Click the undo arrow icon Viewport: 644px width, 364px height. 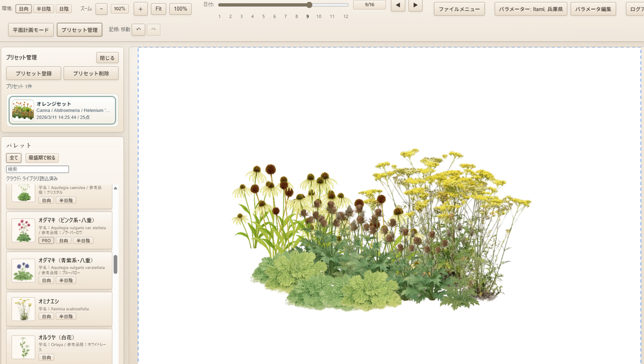pyautogui.click(x=138, y=30)
